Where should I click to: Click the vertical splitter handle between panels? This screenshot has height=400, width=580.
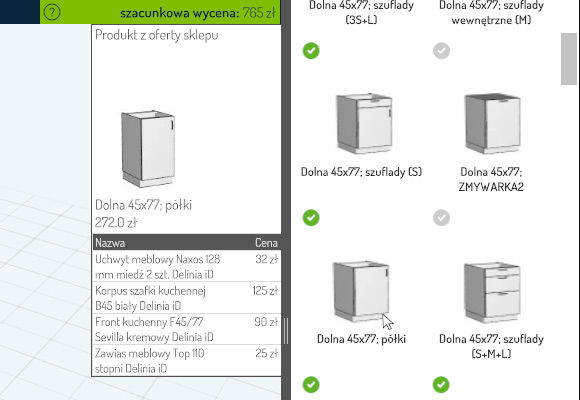(x=286, y=331)
